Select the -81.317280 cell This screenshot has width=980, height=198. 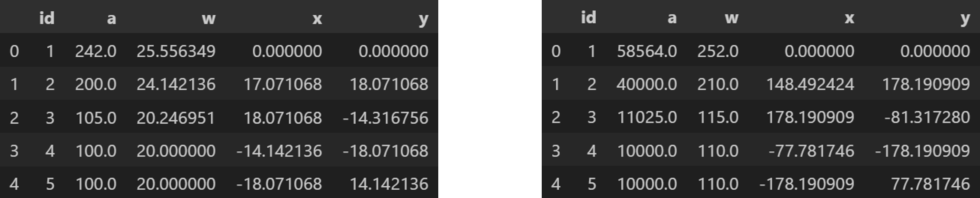pyautogui.click(x=927, y=117)
